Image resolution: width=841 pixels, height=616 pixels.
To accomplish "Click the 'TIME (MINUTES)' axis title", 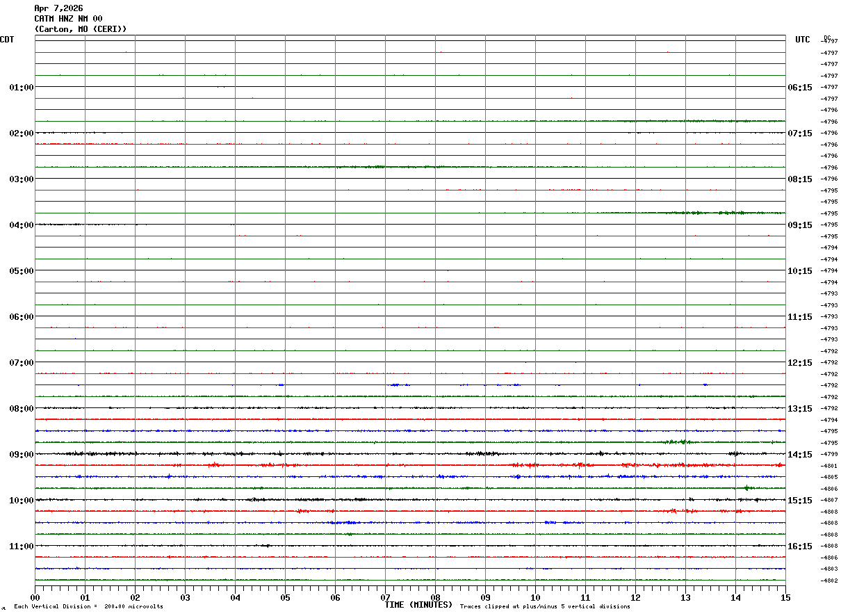I will (x=418, y=605).
